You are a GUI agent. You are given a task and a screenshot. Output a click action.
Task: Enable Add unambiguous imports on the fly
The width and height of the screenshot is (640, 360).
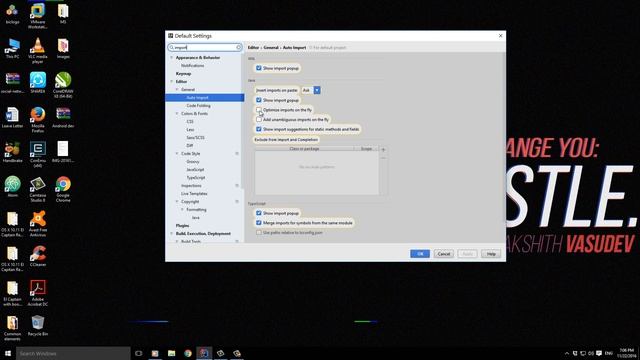click(258, 120)
